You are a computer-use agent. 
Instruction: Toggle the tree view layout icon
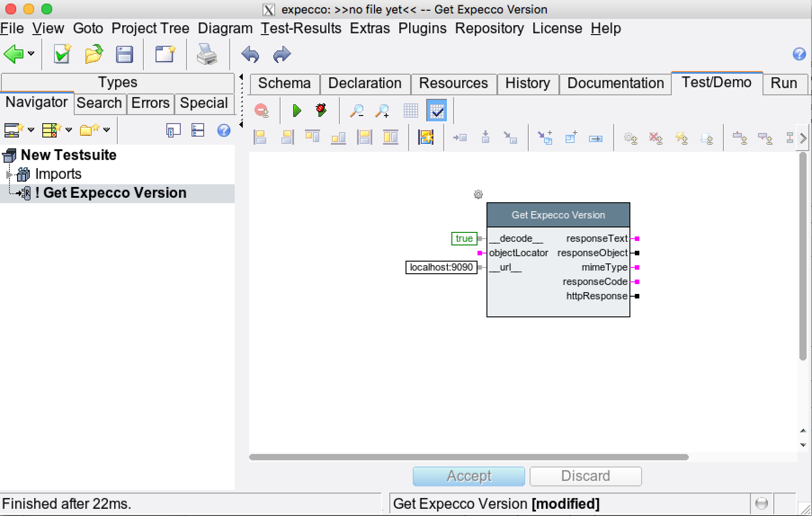click(x=198, y=130)
